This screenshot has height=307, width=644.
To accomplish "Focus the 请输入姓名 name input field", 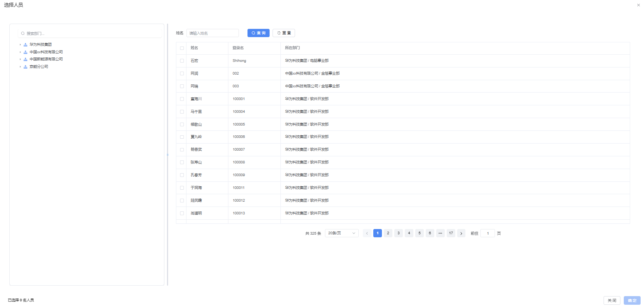I will pyautogui.click(x=213, y=33).
